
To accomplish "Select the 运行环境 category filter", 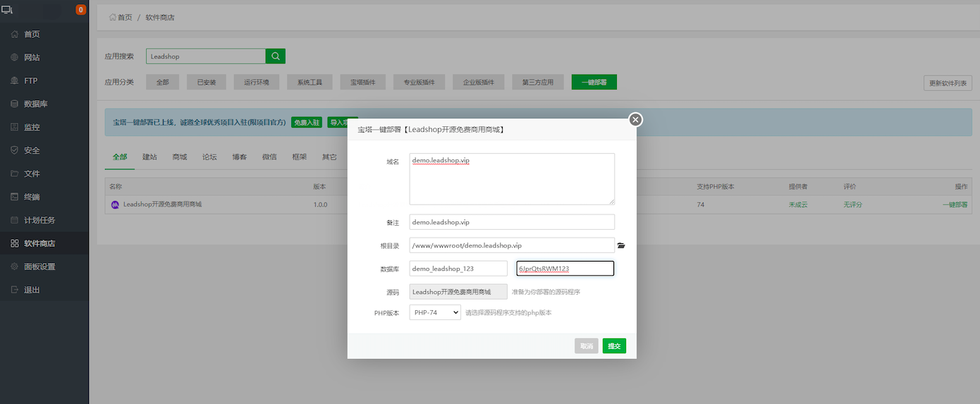I will [x=257, y=82].
